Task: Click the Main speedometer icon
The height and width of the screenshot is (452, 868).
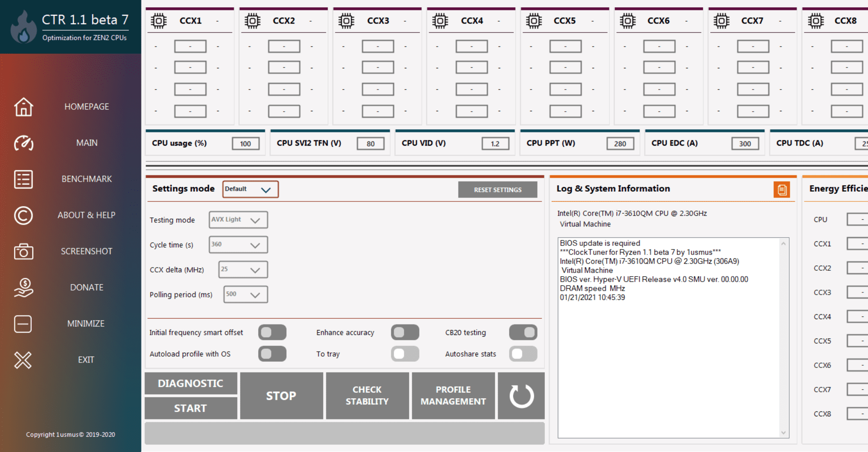Action: 24,143
